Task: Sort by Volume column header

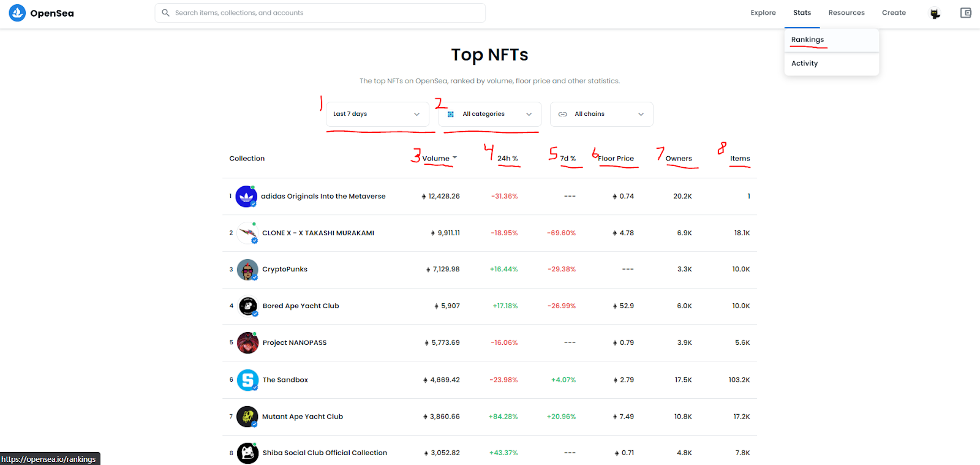Action: 435,159
